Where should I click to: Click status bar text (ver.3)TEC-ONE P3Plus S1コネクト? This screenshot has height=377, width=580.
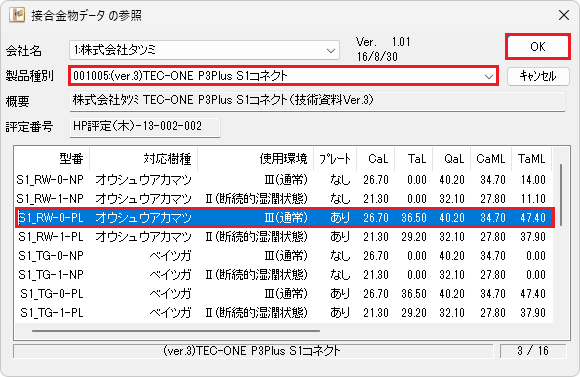pos(252,351)
